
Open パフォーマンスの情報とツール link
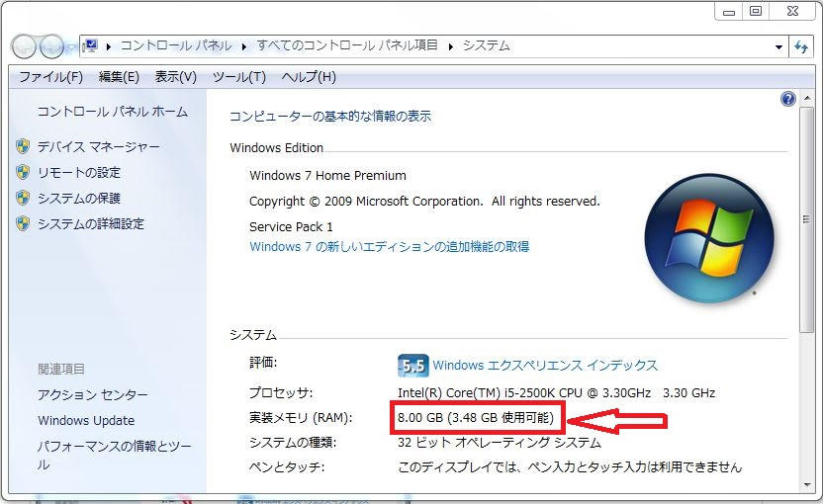114,456
